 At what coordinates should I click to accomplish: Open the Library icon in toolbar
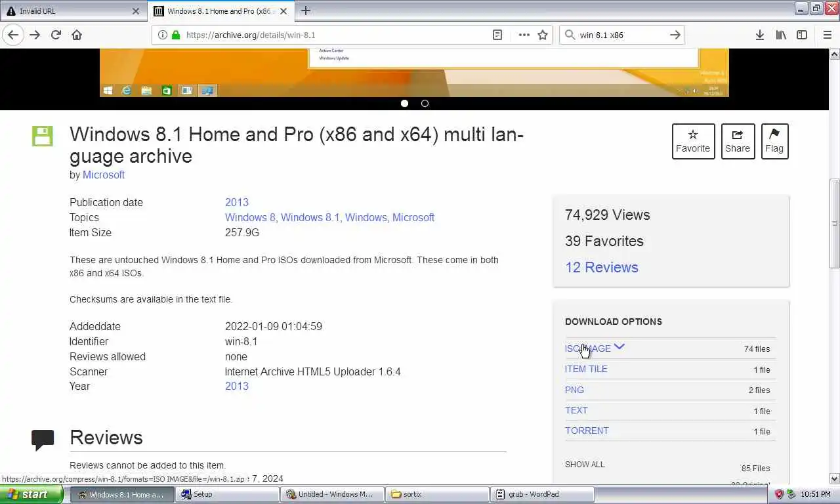[x=781, y=35]
